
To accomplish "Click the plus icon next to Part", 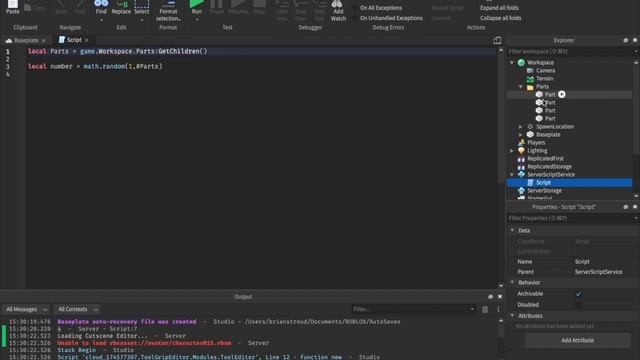I will (x=562, y=94).
